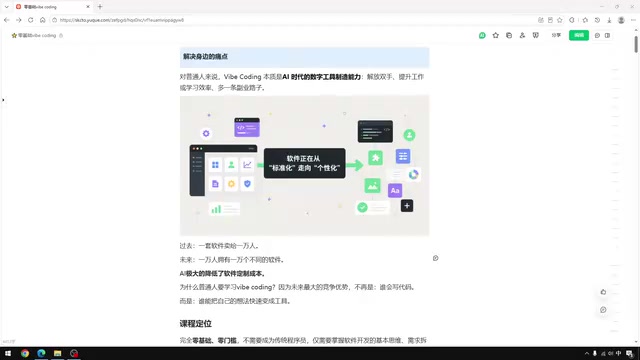Reload the current page
The image size is (640, 360).
pyautogui.click(x=31, y=20)
